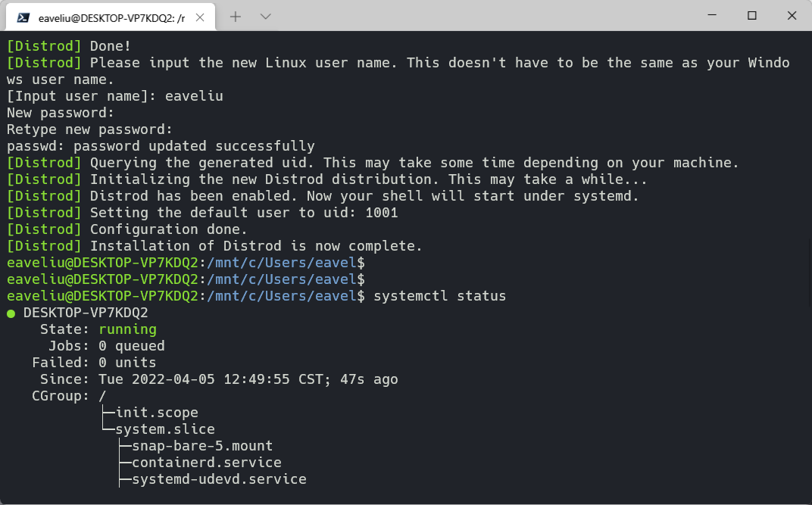Select the eaveliu@DESKTOP-VP7KDQ2 tab title
Screen dimensions: 812x505
pyautogui.click(x=111, y=18)
